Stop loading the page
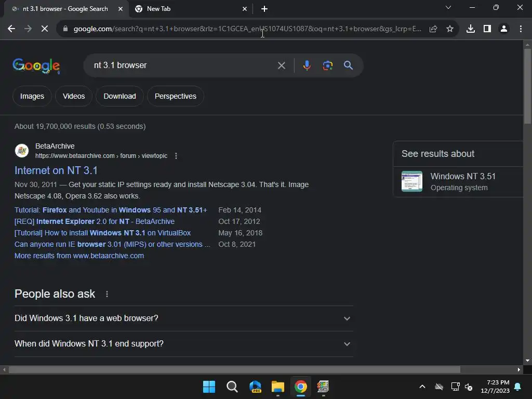 (45, 29)
